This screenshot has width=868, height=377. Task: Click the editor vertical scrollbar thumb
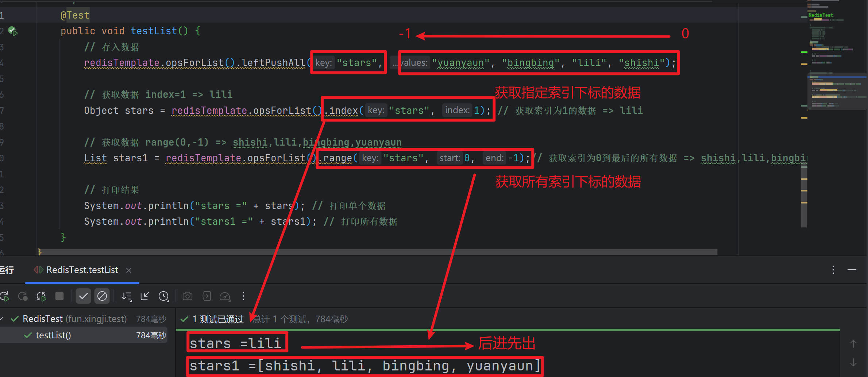(x=804, y=195)
